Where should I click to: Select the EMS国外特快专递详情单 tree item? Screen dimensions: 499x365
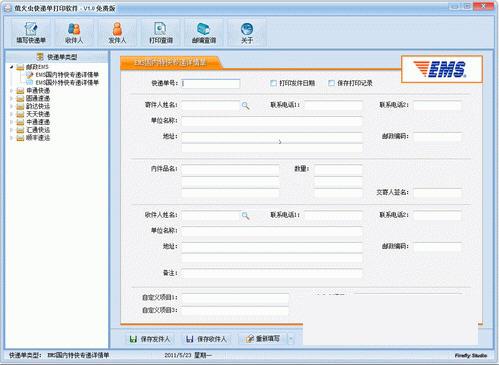point(67,82)
